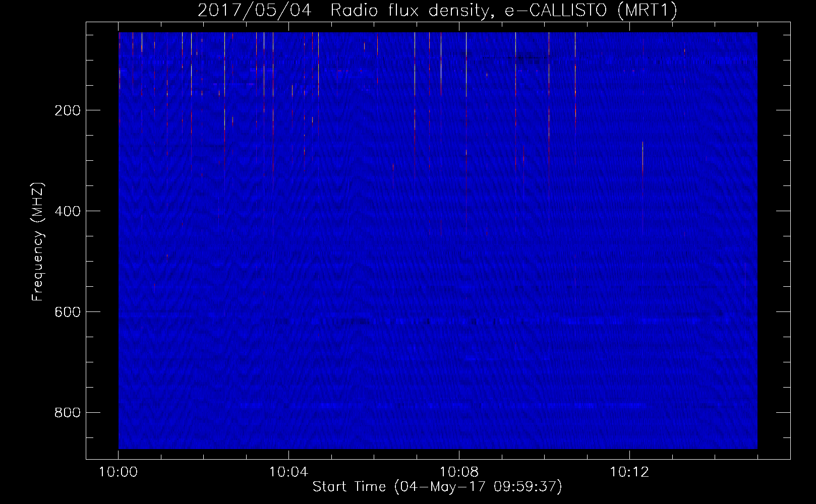Click the 10:04 time tick label
The height and width of the screenshot is (504, 816).
pos(288,472)
